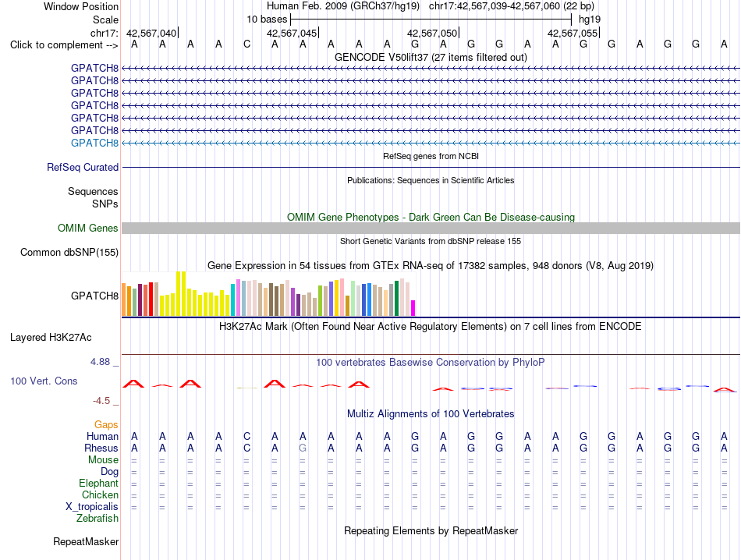
Task: Open the 'Multiz Alignments of 100 Vertebrates' title
Action: (431, 414)
